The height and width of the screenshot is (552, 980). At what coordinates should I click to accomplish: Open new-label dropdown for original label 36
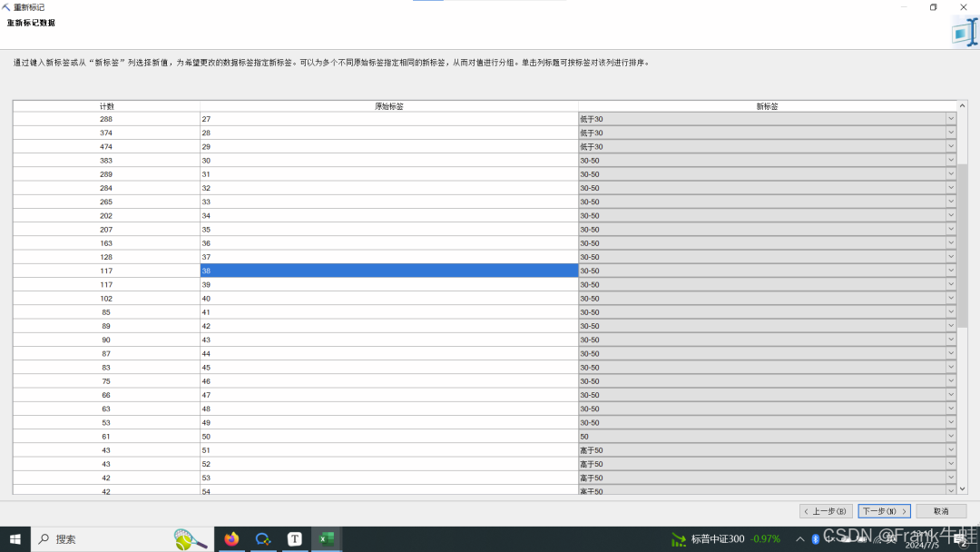point(951,243)
